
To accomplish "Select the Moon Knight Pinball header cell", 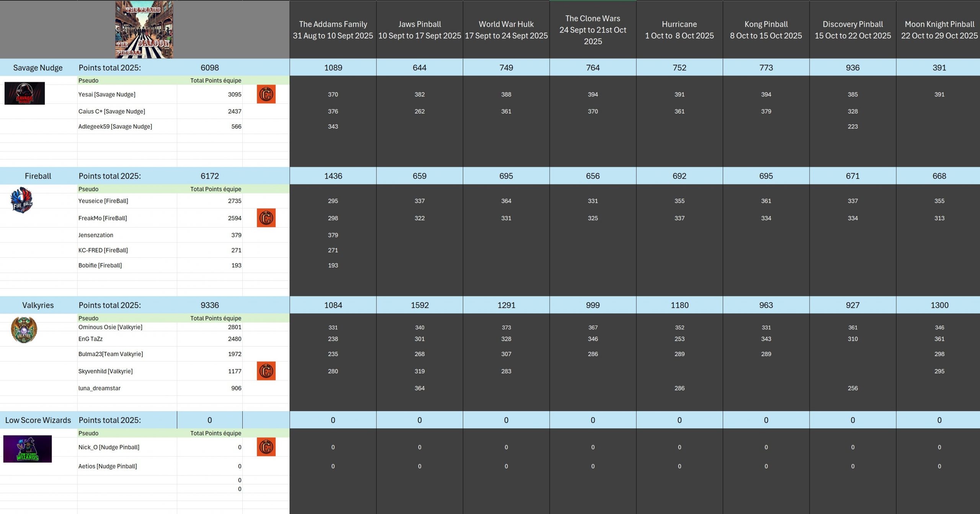I will (939, 30).
